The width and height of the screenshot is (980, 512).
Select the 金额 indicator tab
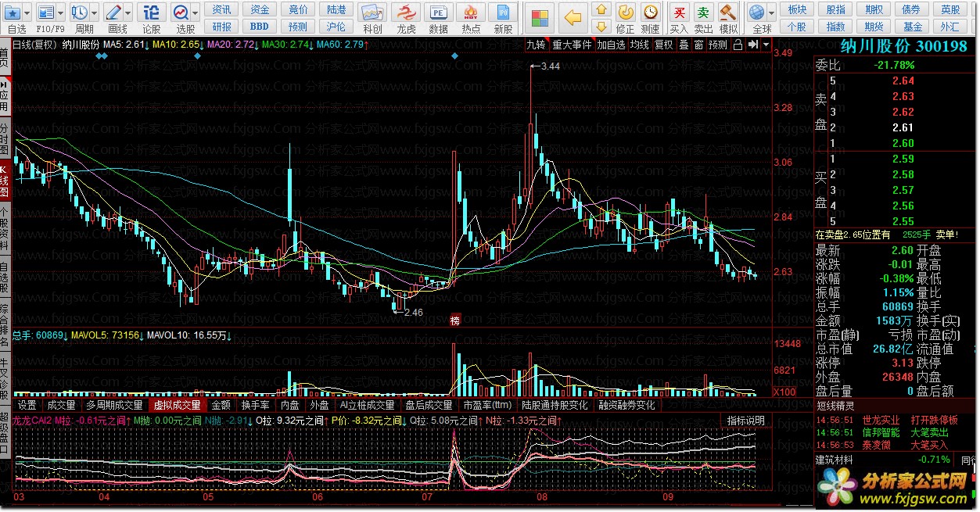click(x=221, y=405)
